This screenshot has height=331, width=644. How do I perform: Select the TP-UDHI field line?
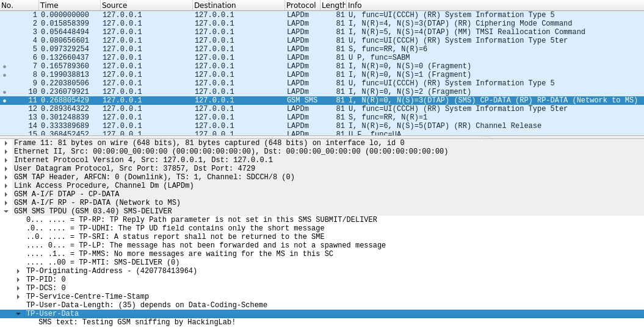tap(175, 229)
